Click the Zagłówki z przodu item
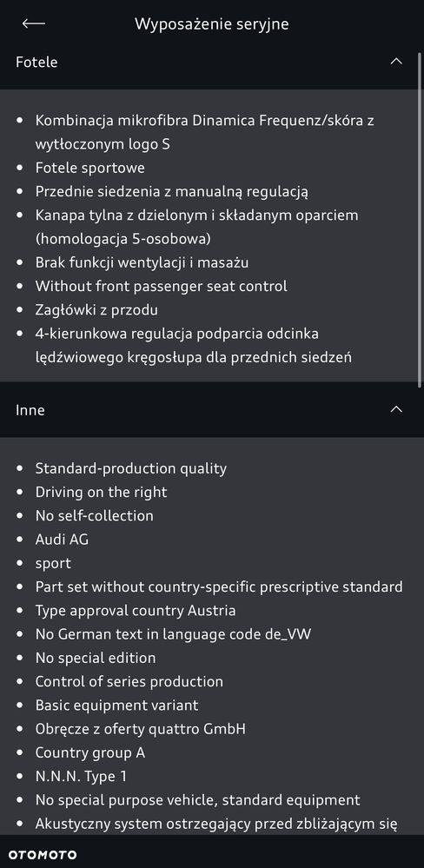Image resolution: width=424 pixels, height=868 pixels. coord(96,310)
